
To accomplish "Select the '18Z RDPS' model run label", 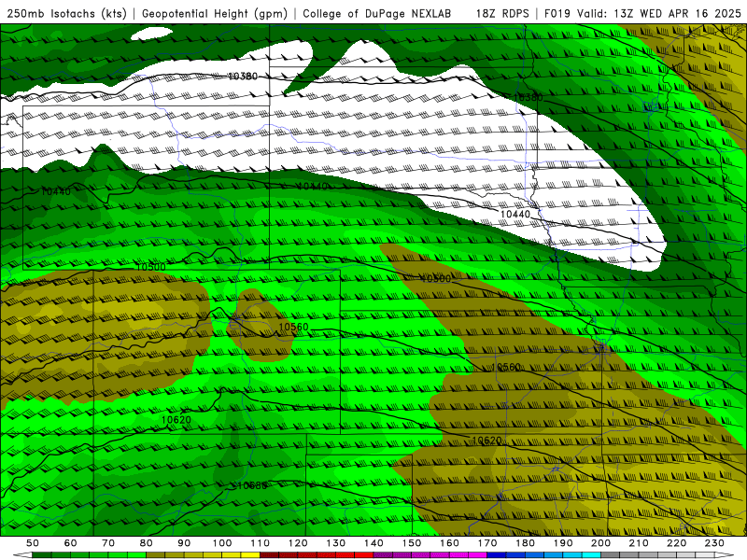I will [x=502, y=14].
